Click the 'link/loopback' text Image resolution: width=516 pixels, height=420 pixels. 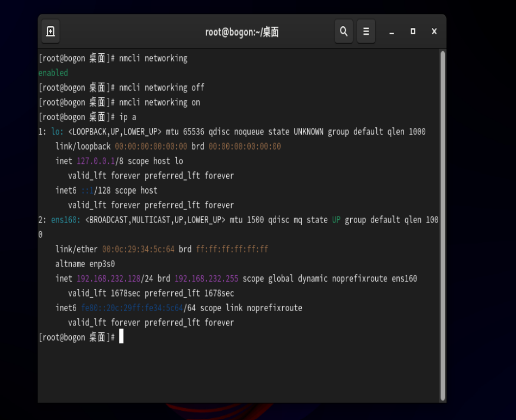[83, 146]
